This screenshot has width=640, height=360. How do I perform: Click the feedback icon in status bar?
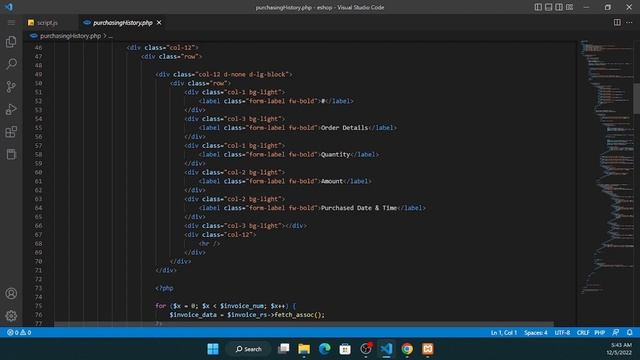point(616,333)
